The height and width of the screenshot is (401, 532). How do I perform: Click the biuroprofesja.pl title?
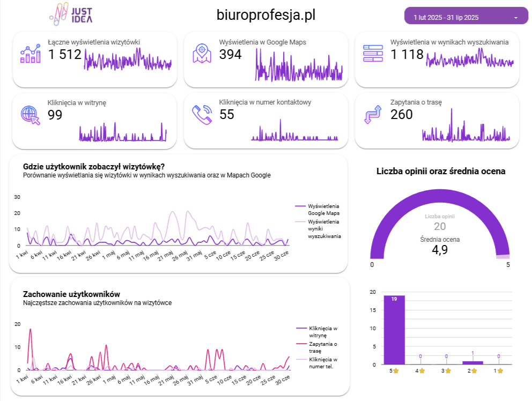[266, 15]
